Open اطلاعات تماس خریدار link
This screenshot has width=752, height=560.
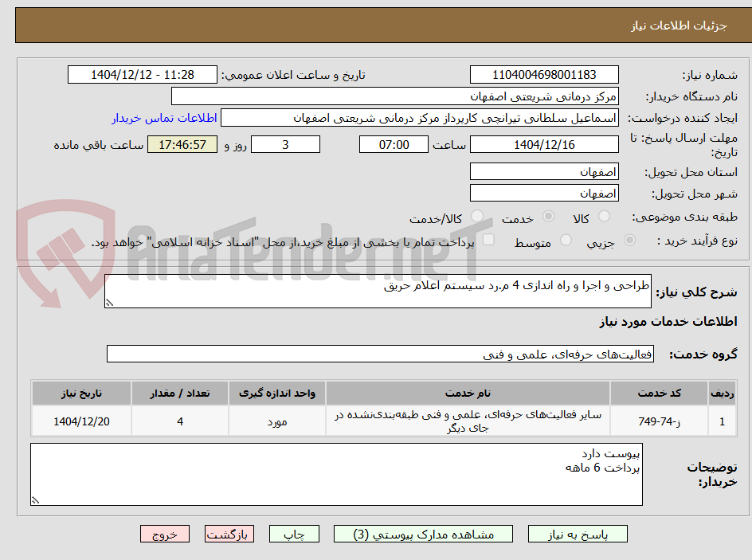(164, 118)
